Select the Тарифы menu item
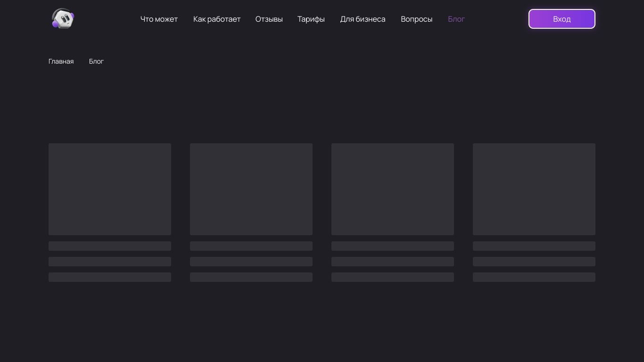The height and width of the screenshot is (362, 644). 311,19
